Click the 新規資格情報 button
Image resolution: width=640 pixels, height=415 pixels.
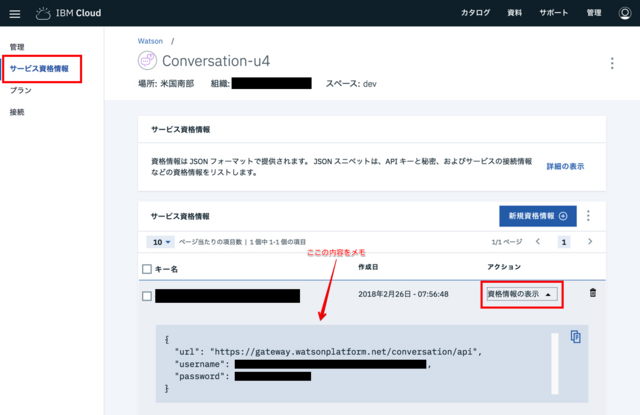coord(538,216)
